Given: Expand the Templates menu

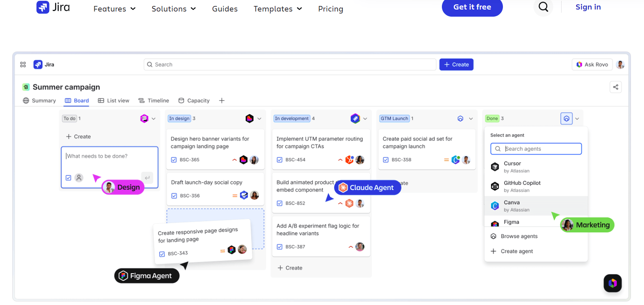Looking at the screenshot, I should tap(278, 9).
